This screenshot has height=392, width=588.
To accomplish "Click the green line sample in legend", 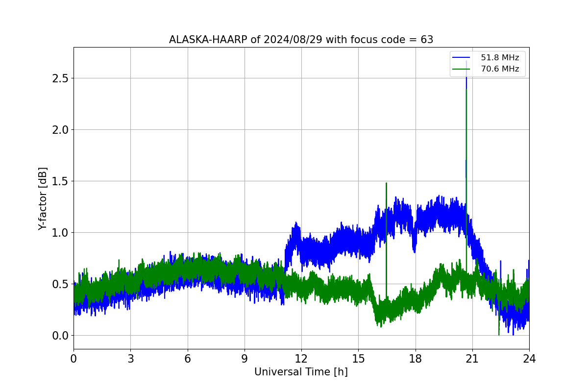I will [x=462, y=69].
